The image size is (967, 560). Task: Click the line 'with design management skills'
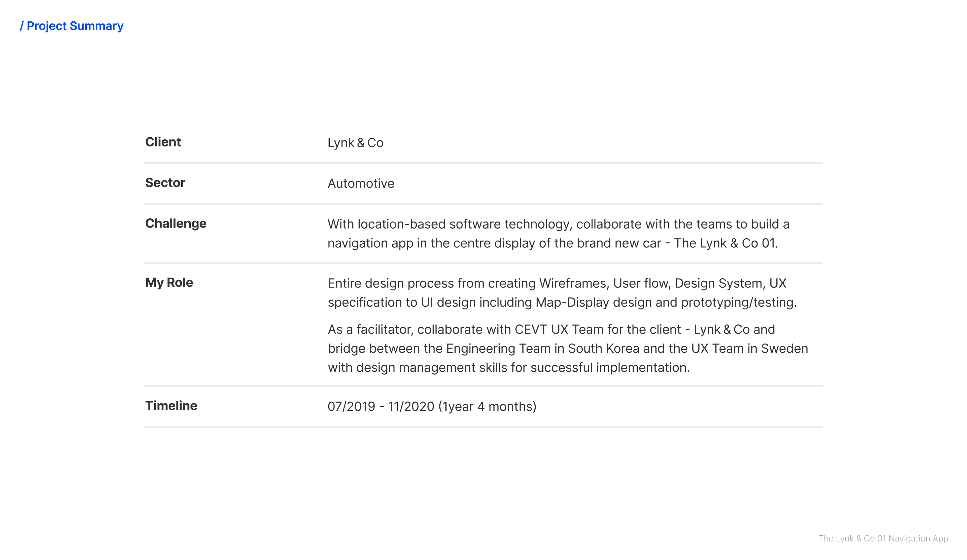point(509,368)
